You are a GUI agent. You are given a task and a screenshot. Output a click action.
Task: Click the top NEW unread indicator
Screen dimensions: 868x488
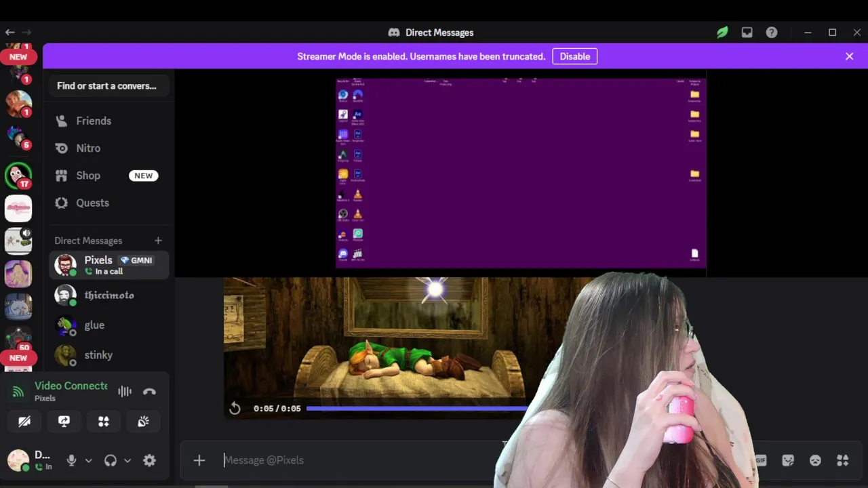tap(18, 57)
